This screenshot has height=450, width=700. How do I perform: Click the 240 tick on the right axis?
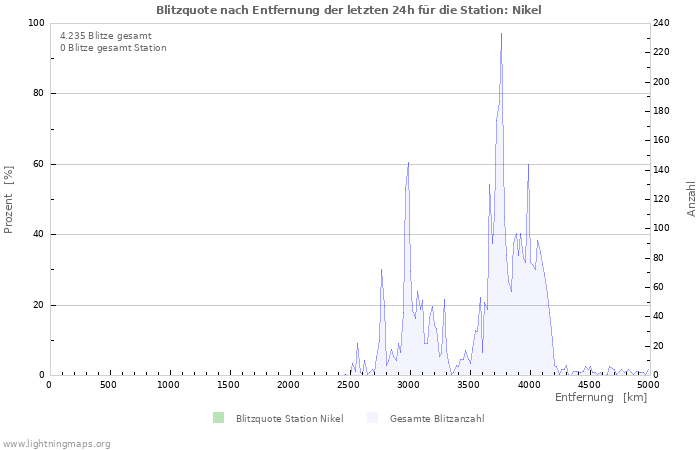[663, 23]
